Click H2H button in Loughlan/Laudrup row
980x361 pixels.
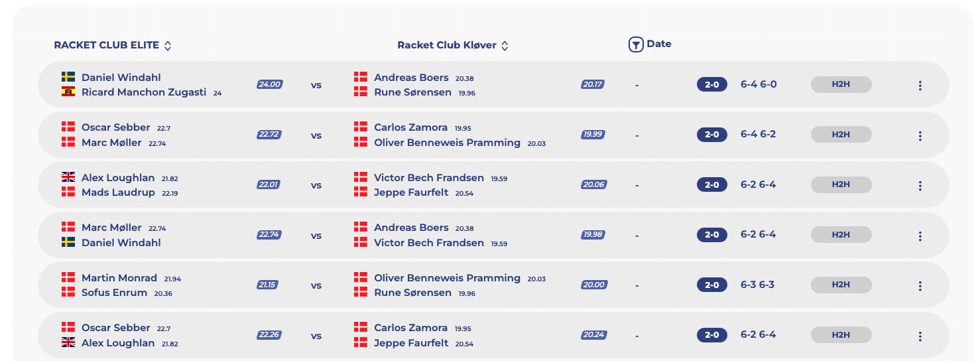[x=841, y=184]
